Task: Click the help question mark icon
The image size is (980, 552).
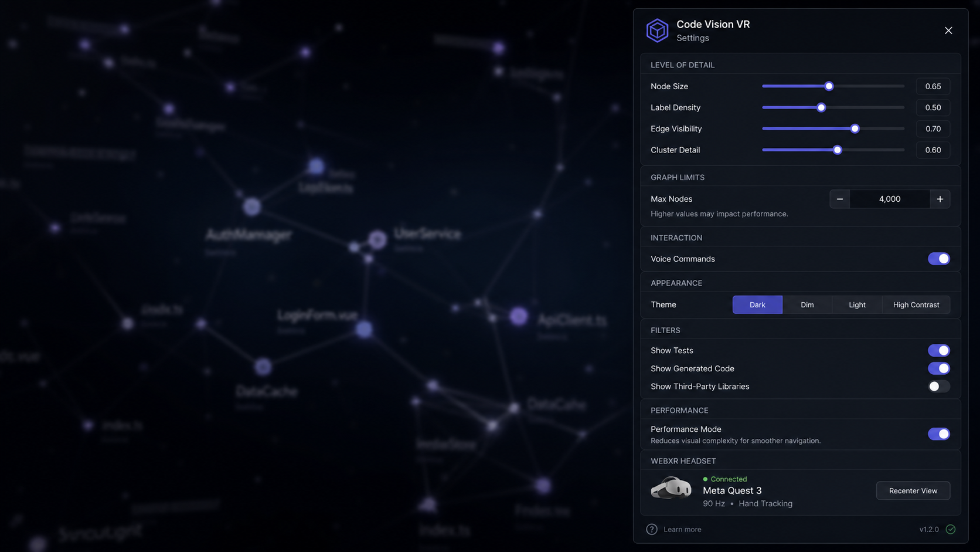Action: [x=652, y=529]
